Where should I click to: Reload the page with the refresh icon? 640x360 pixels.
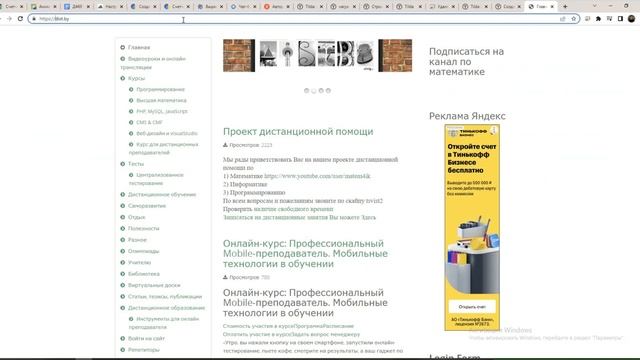click(x=20, y=19)
